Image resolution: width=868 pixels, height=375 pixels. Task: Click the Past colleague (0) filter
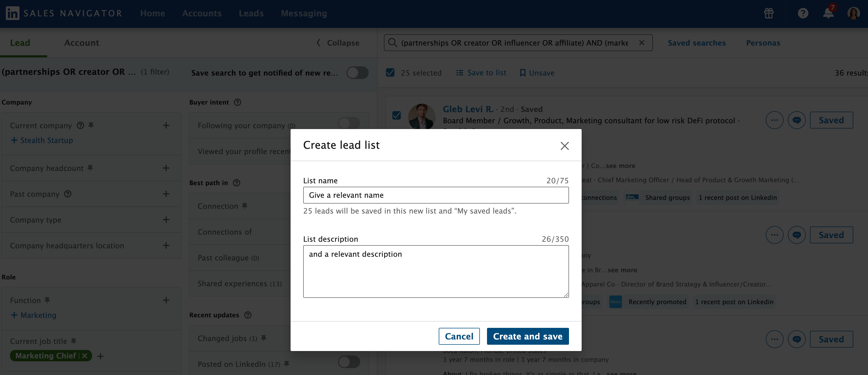[228, 258]
